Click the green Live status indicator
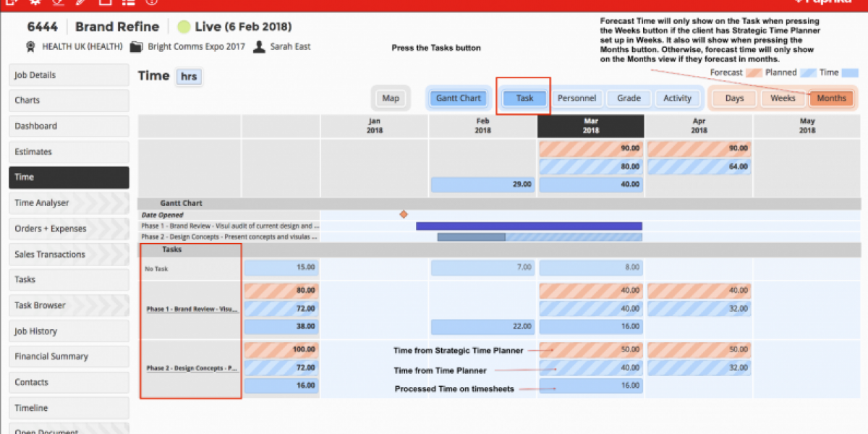This screenshot has height=434, width=868. (184, 27)
